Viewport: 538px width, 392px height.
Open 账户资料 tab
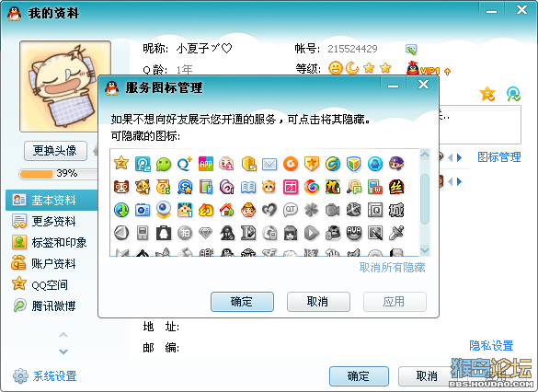pyautogui.click(x=52, y=263)
